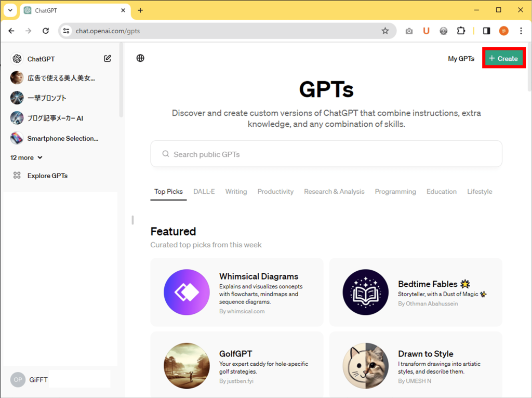Open Chrome's three-dot menu
Viewport: 532px width, 398px height.
click(x=522, y=31)
